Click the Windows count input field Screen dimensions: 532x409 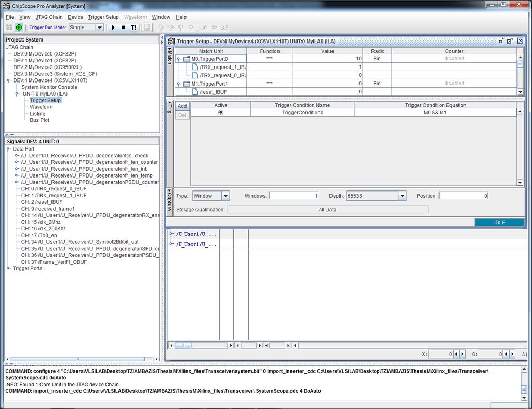pyautogui.click(x=294, y=196)
